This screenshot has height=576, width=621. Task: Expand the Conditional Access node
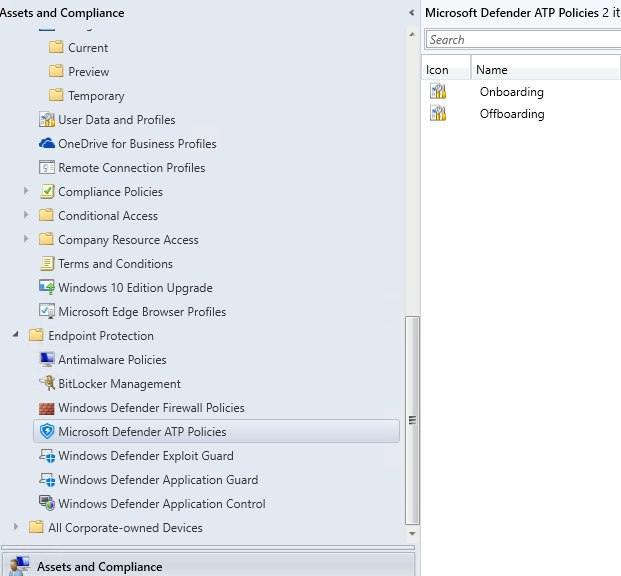(26, 215)
